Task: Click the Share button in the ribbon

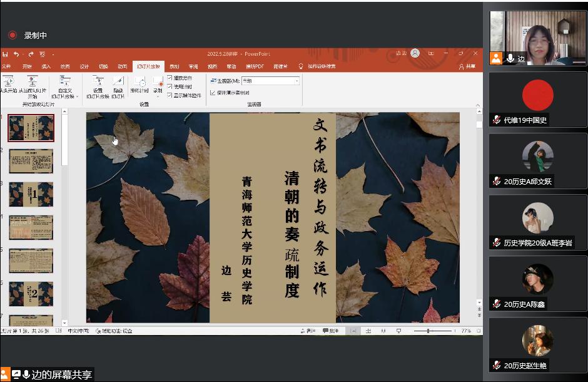Action: click(x=467, y=66)
